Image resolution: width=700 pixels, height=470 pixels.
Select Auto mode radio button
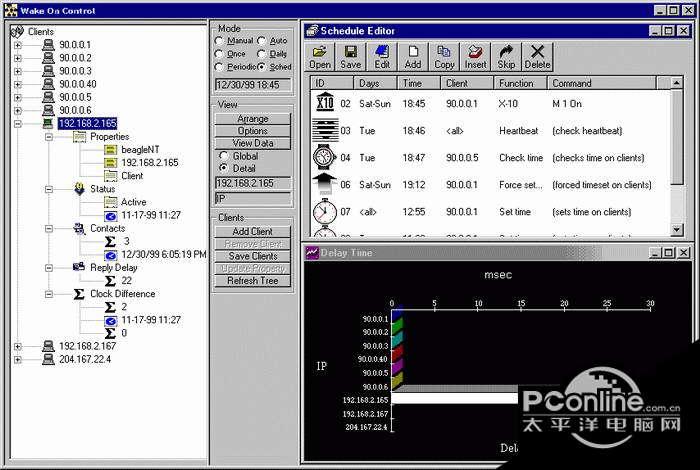262,41
